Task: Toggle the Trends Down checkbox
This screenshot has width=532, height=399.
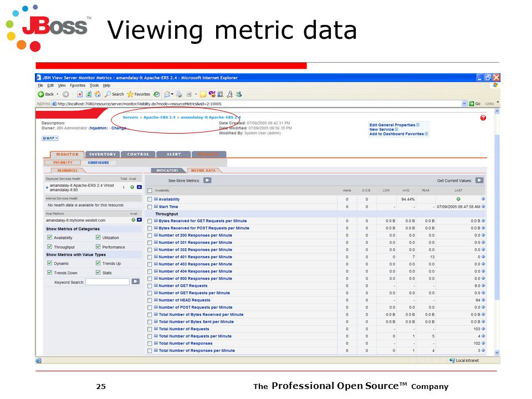Action: coord(49,273)
